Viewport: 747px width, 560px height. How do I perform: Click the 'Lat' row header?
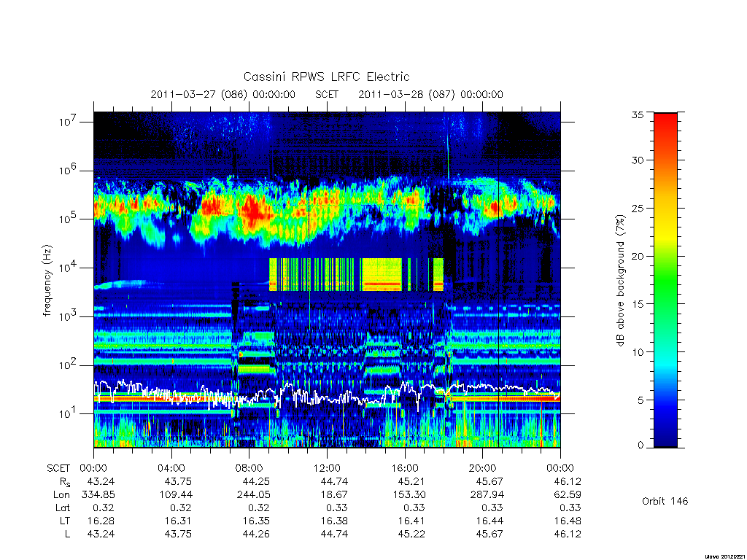click(x=63, y=507)
